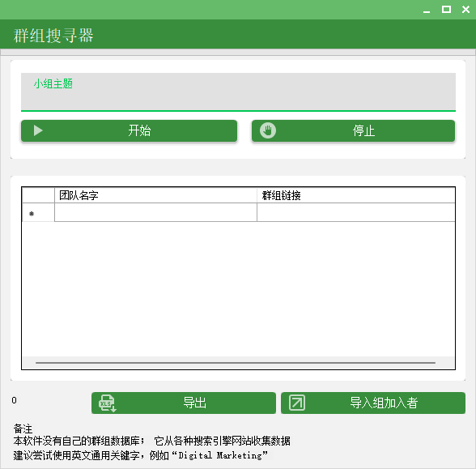Close the 群组搜寻器 window
This screenshot has width=476, height=469.
click(465, 10)
